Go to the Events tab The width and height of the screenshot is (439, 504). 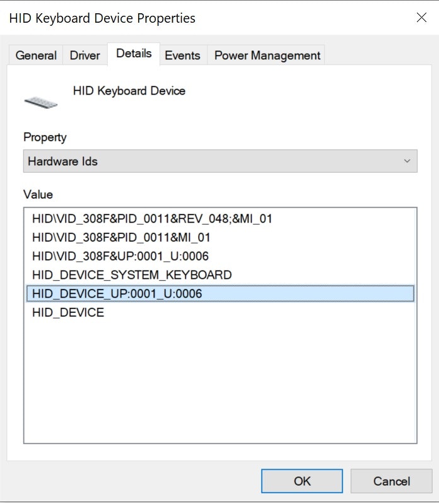coord(182,56)
